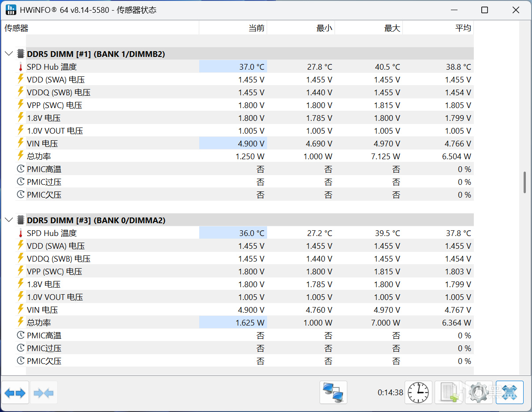The image size is (532, 412).
Task: Click the clock reset timer icon
Action: click(x=418, y=393)
